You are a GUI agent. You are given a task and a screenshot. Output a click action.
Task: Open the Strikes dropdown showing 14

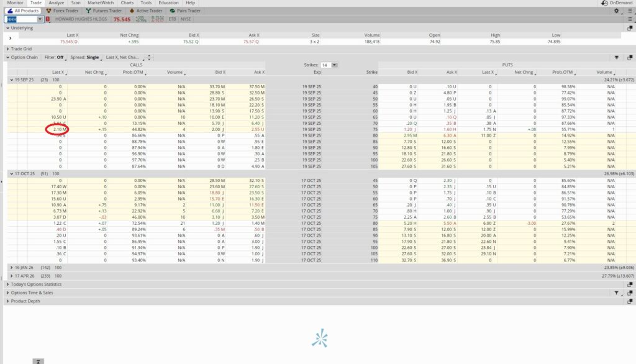coord(334,65)
